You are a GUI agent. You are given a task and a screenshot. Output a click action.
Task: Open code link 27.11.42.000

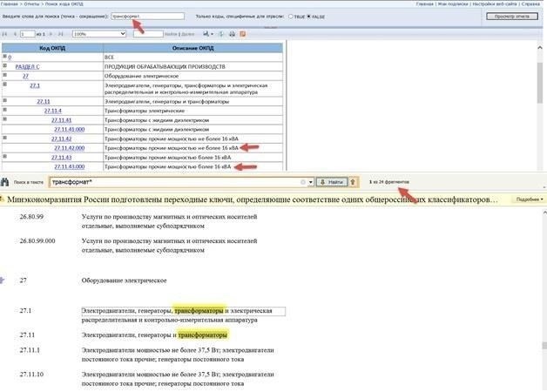coord(69,148)
